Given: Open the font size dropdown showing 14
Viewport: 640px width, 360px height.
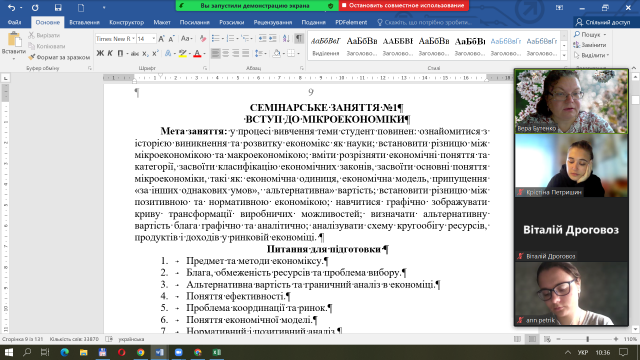Looking at the screenshot, I should click(x=153, y=39).
